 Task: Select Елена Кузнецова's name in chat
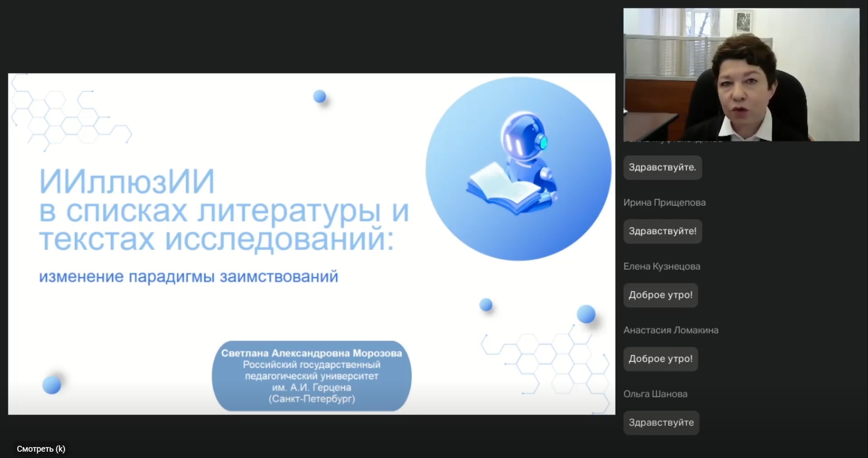click(661, 267)
